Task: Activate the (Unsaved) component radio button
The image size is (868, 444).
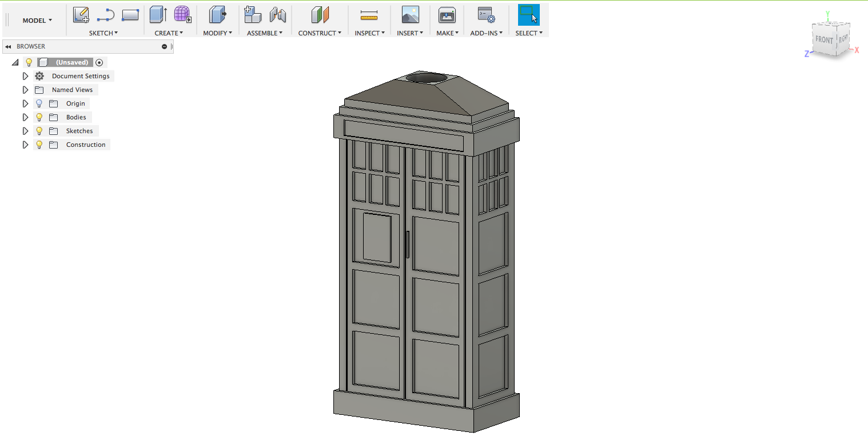Action: (x=99, y=62)
